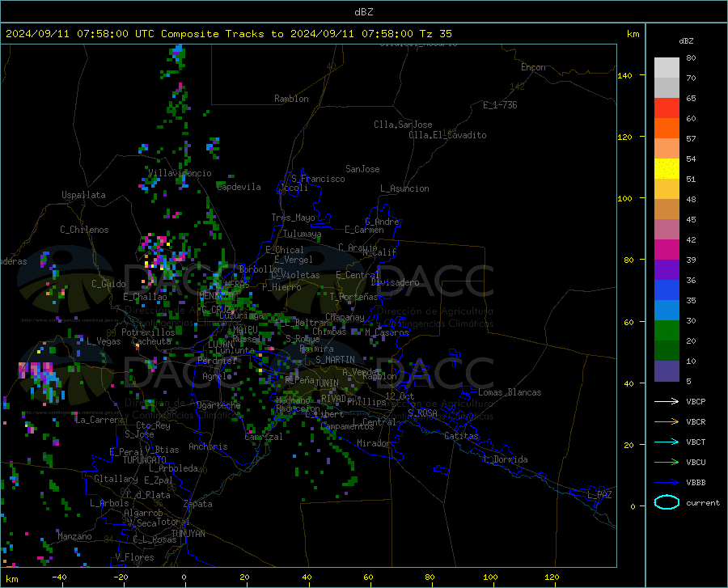Click the white VBCP arrow in legend
728x588 pixels.
pyautogui.click(x=667, y=401)
